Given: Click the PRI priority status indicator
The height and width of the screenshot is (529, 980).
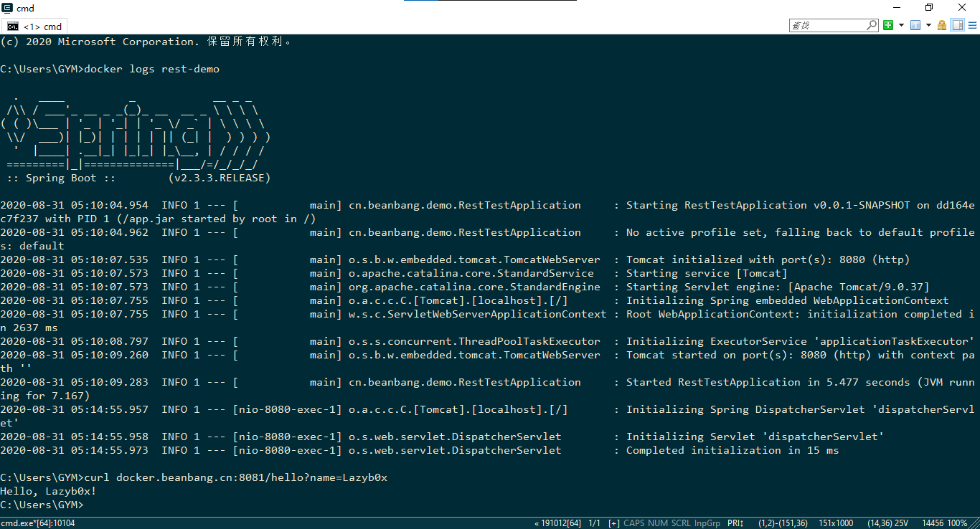Looking at the screenshot, I should coord(735,523).
